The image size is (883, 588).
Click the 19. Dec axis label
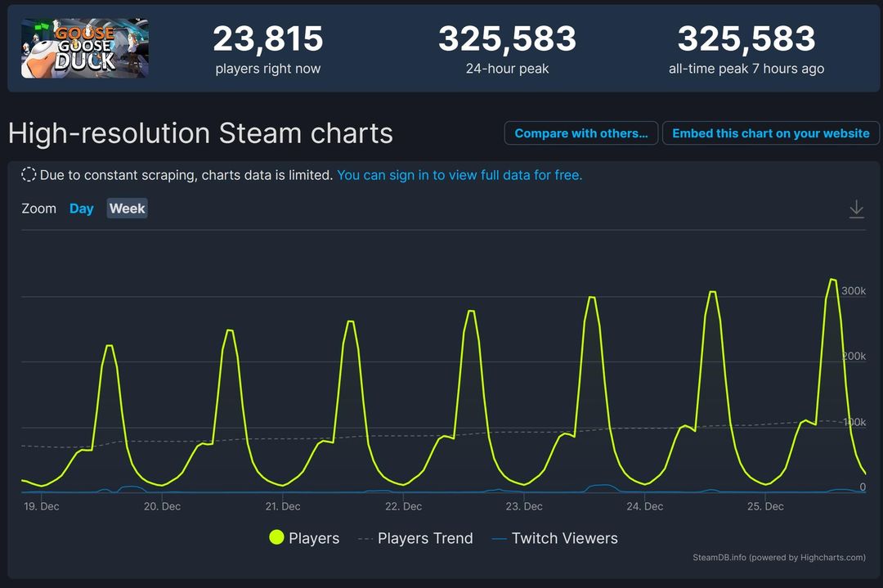point(42,506)
